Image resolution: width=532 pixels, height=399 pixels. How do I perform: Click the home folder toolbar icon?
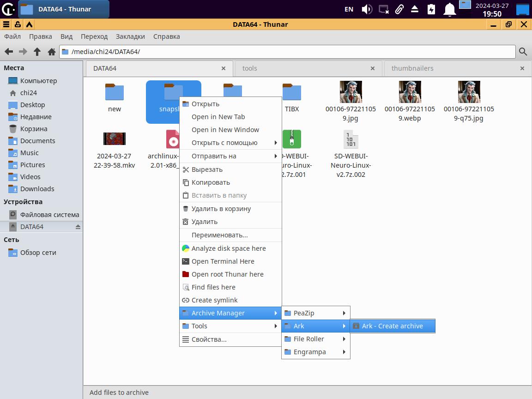pyautogui.click(x=52, y=52)
